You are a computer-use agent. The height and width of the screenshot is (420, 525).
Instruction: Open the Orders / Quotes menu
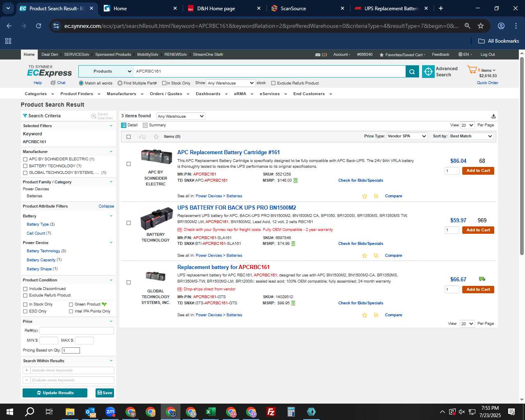tap(169, 94)
